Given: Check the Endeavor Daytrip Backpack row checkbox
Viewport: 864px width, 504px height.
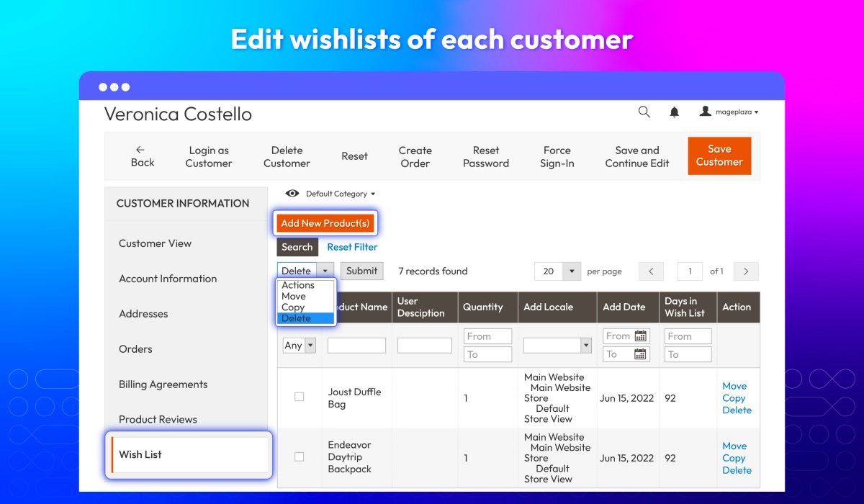Looking at the screenshot, I should pos(300,456).
